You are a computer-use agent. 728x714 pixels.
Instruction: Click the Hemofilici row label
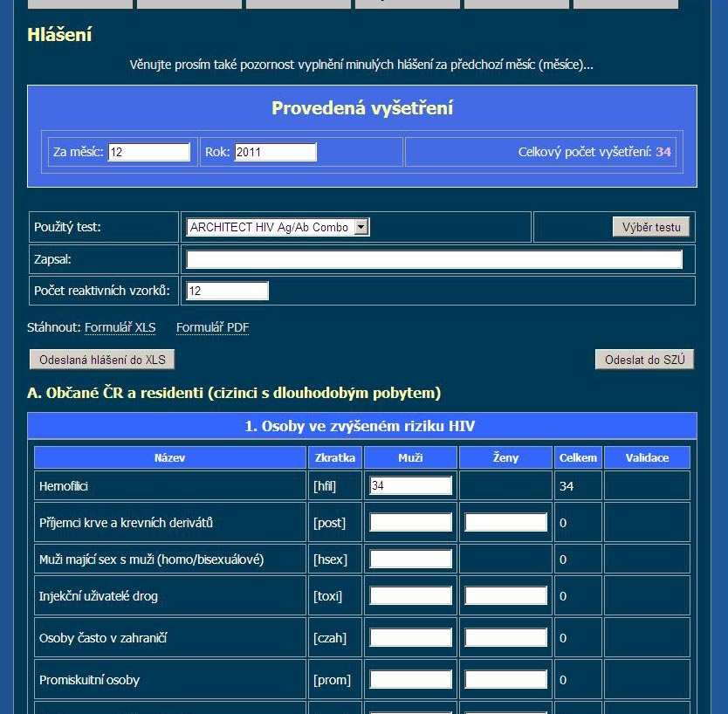tap(64, 486)
